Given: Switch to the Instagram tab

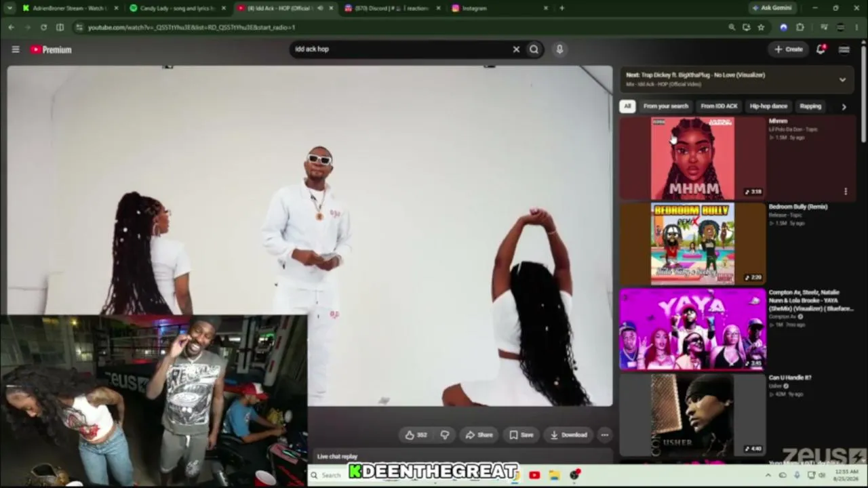Looking at the screenshot, I should [500, 8].
